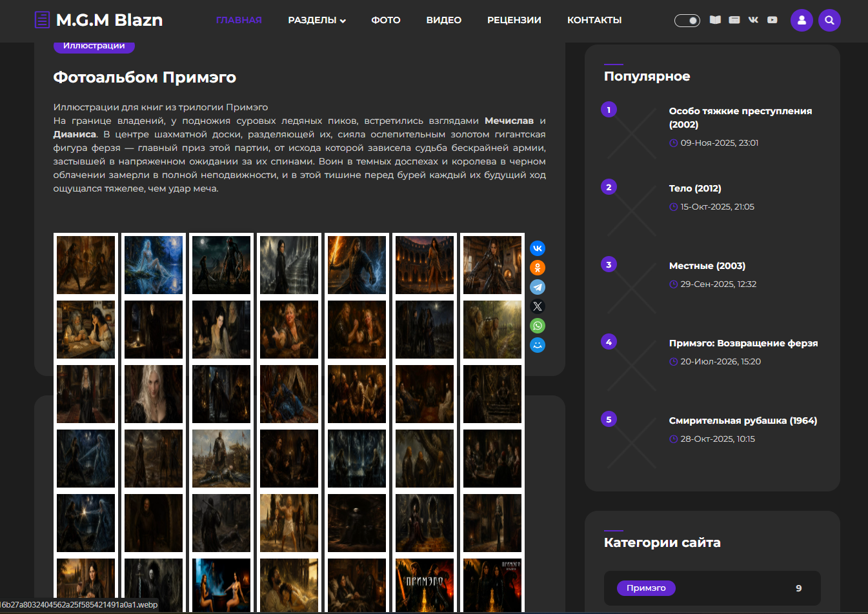The image size is (868, 614).
Task: Expand the РАЗДЕЛЫ dropdown menu
Action: coord(317,20)
